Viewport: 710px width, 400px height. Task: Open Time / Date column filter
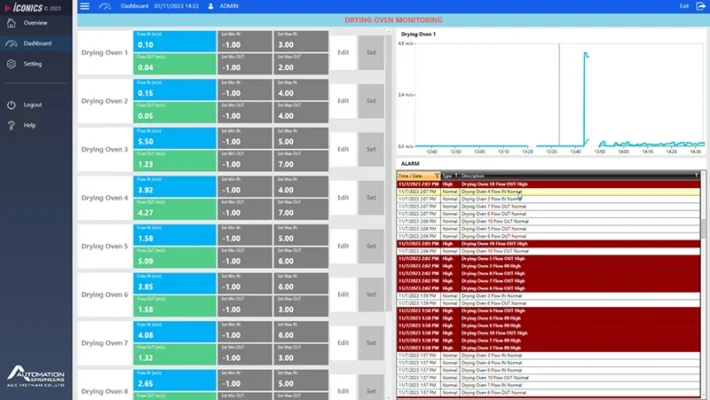(x=437, y=175)
